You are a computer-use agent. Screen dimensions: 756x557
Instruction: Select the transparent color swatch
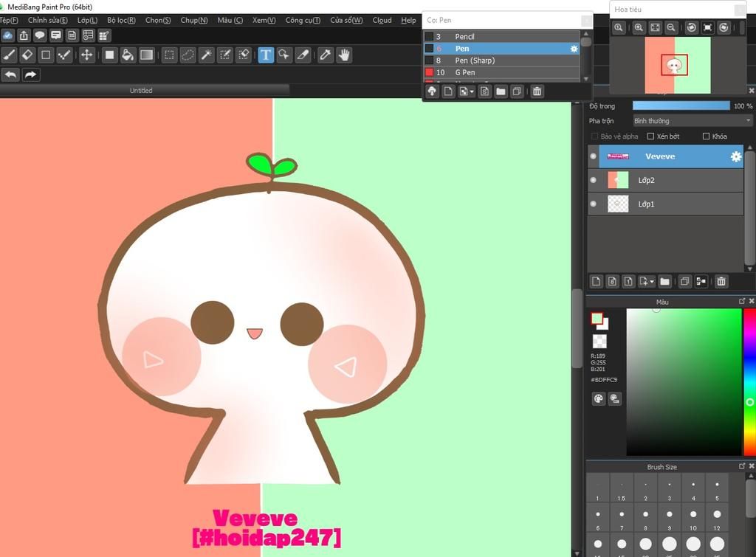pyautogui.click(x=599, y=341)
